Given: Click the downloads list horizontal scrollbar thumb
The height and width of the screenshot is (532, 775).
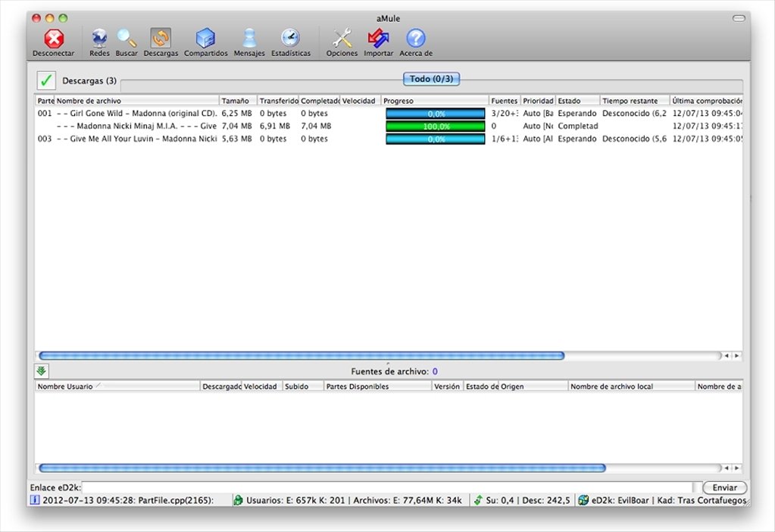Looking at the screenshot, I should coord(302,355).
